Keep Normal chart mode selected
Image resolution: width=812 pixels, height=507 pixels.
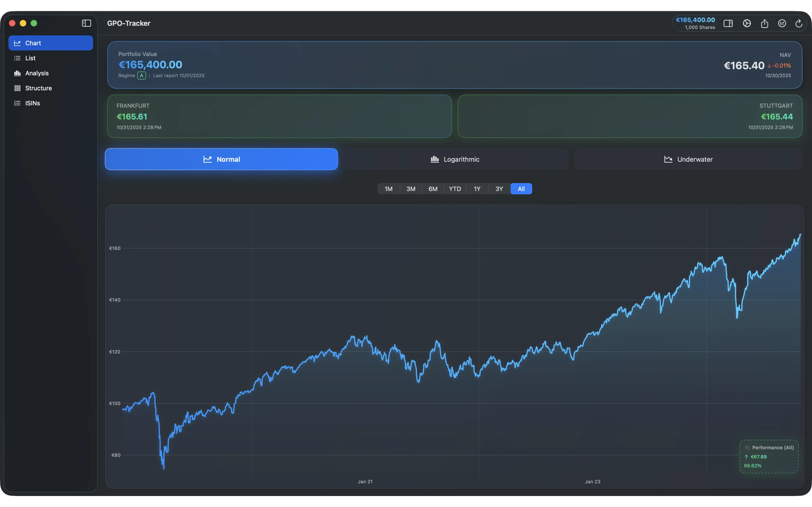(221, 159)
